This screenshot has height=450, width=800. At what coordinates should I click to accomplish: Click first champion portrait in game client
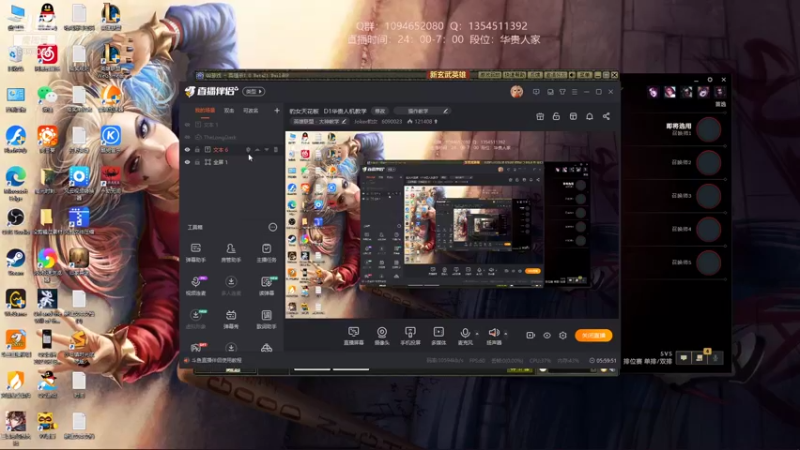point(653,92)
